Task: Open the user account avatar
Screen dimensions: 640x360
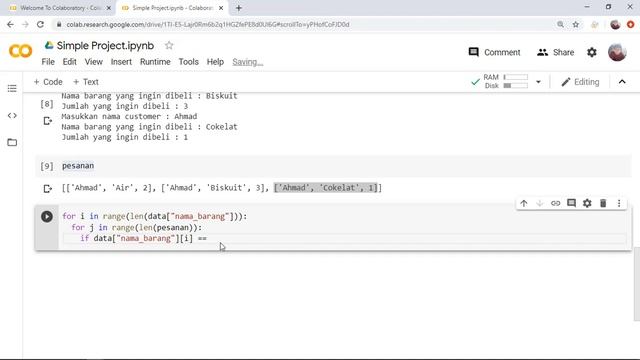Action: click(617, 52)
